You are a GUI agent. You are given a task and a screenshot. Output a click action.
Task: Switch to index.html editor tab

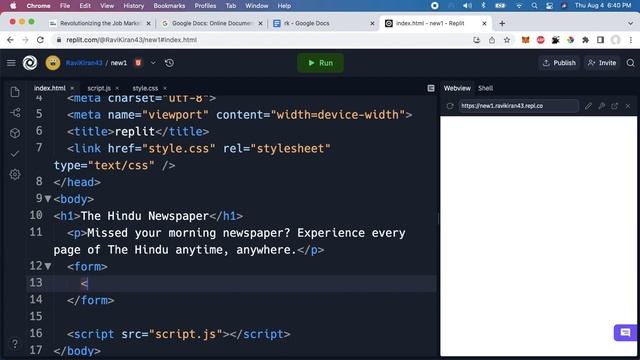49,88
